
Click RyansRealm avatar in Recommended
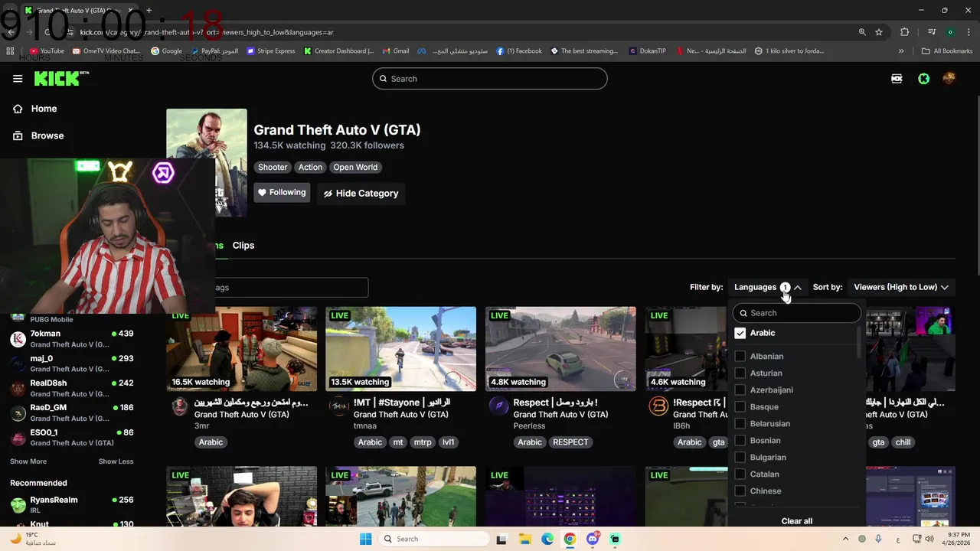click(18, 505)
